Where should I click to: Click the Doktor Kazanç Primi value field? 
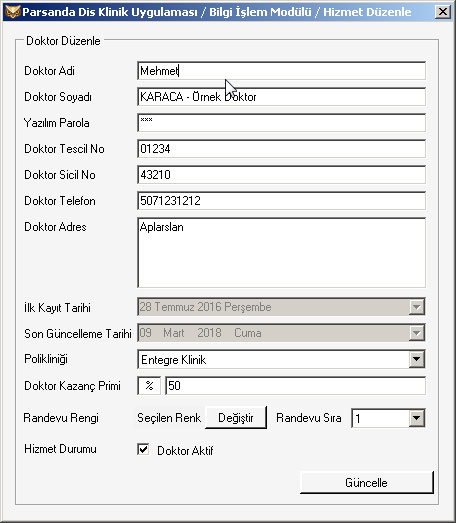296,386
